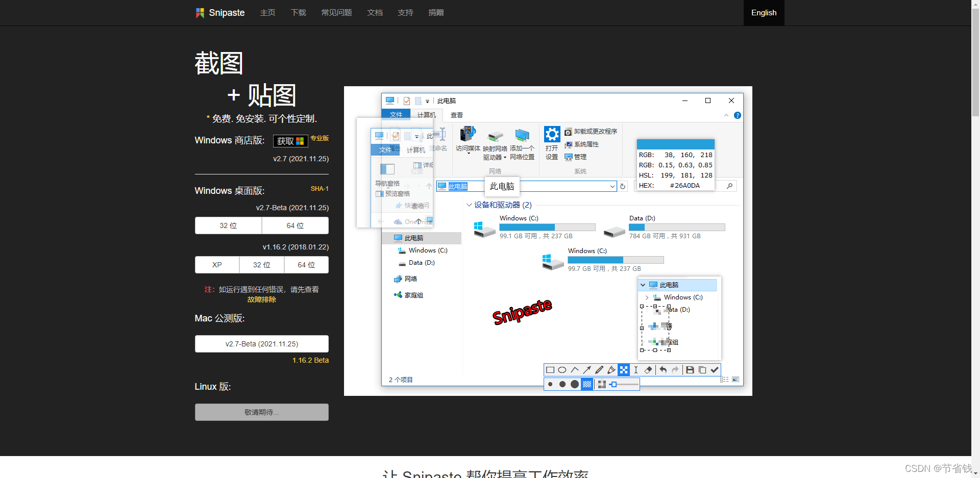The height and width of the screenshot is (478, 980).
Task: Open the 文档 navigation link
Action: (x=375, y=13)
